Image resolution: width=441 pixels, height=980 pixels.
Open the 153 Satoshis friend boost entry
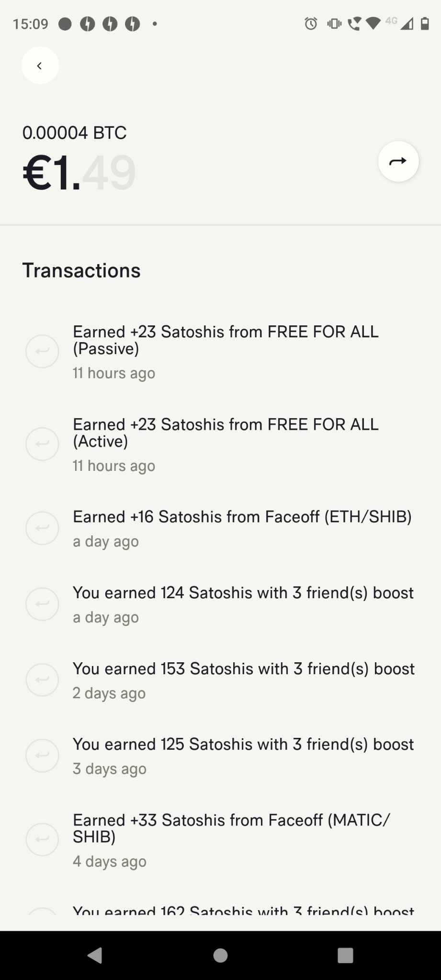click(243, 669)
